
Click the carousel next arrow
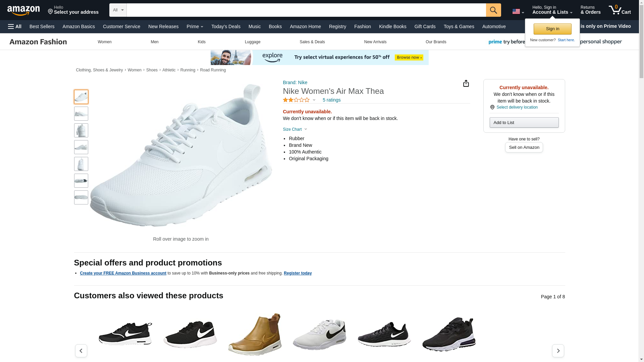558,351
